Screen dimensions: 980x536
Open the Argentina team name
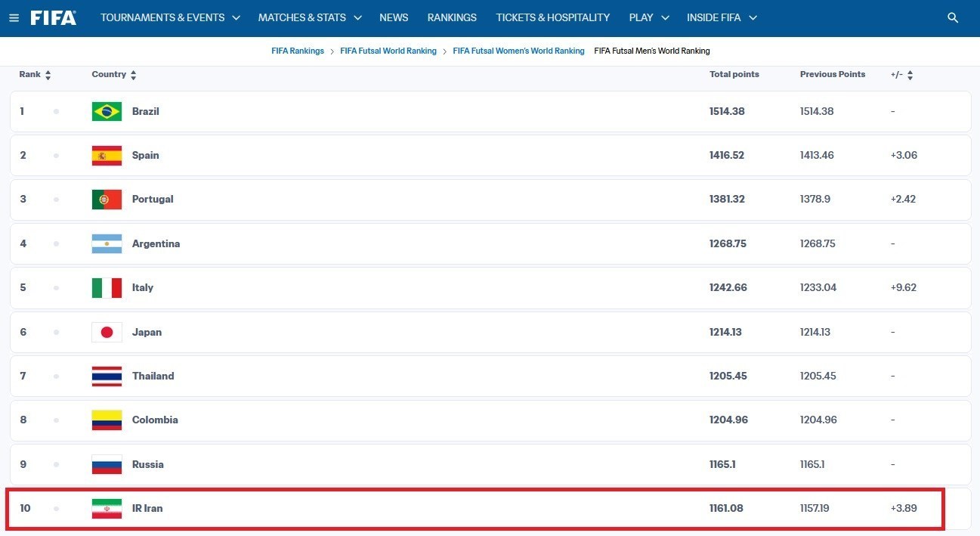(x=156, y=243)
